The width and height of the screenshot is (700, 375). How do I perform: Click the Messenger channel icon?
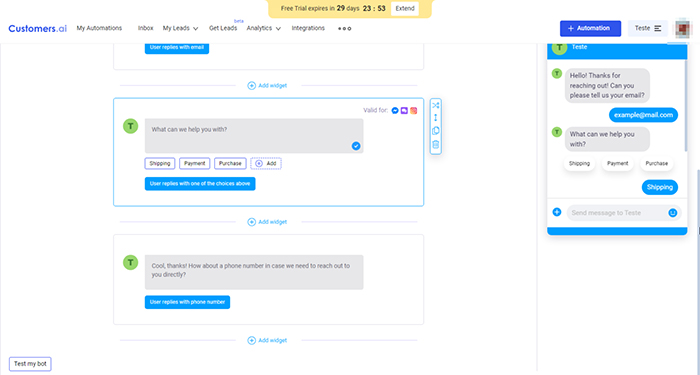[395, 110]
